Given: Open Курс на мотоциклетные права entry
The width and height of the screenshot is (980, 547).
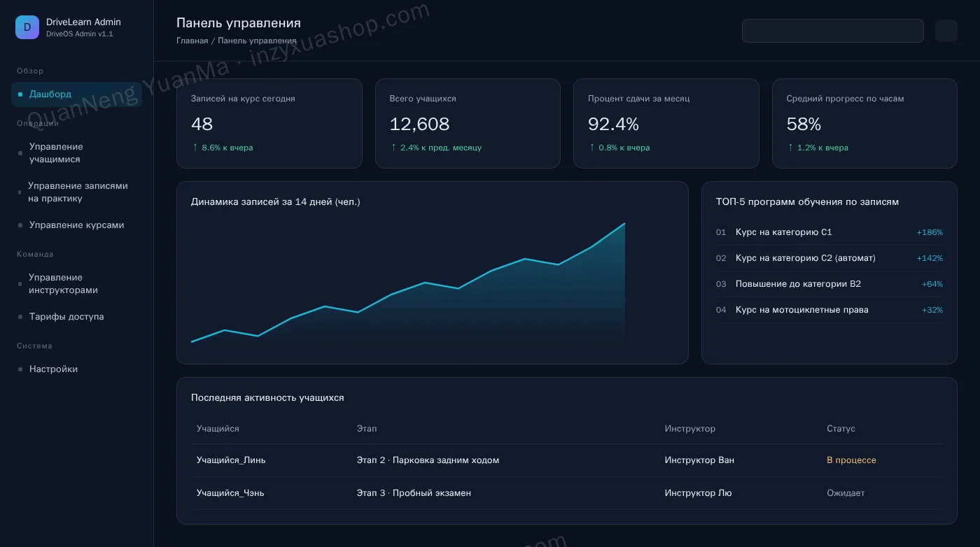Looking at the screenshot, I should (829, 310).
